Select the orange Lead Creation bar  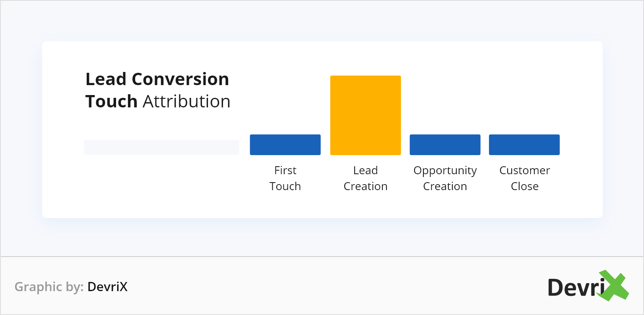point(365,115)
